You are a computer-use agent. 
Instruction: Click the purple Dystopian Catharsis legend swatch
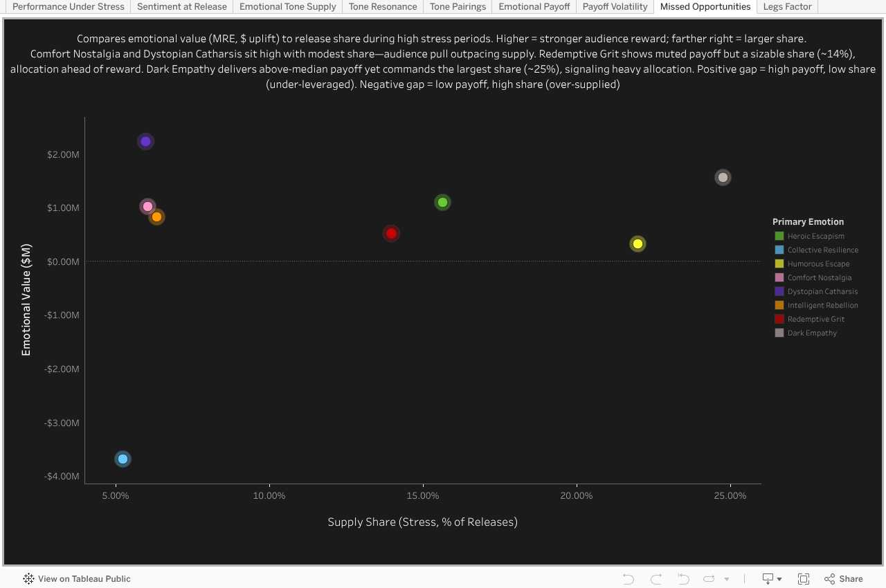tap(779, 292)
